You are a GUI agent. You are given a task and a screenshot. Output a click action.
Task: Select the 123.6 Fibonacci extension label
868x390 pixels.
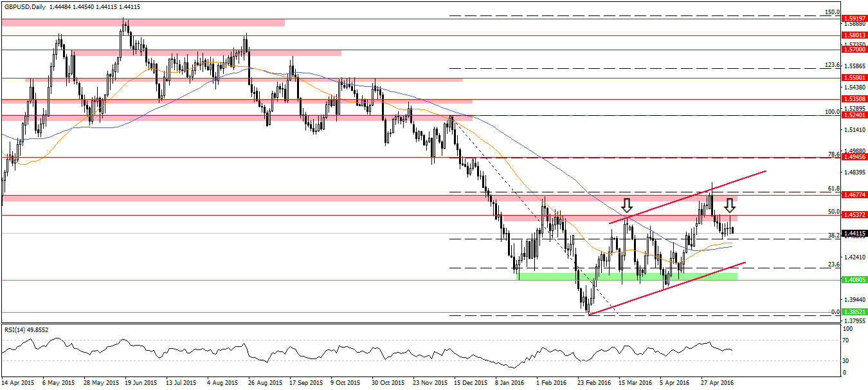tap(832, 65)
